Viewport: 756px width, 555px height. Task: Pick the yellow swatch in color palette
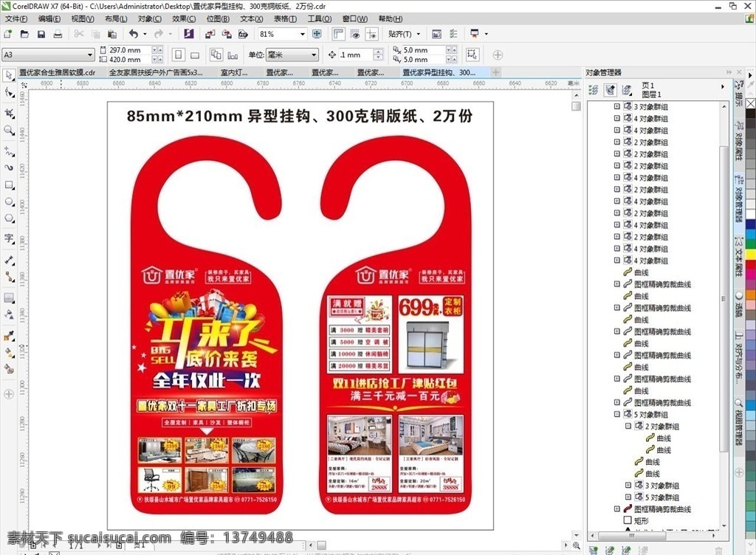pyautogui.click(x=751, y=254)
